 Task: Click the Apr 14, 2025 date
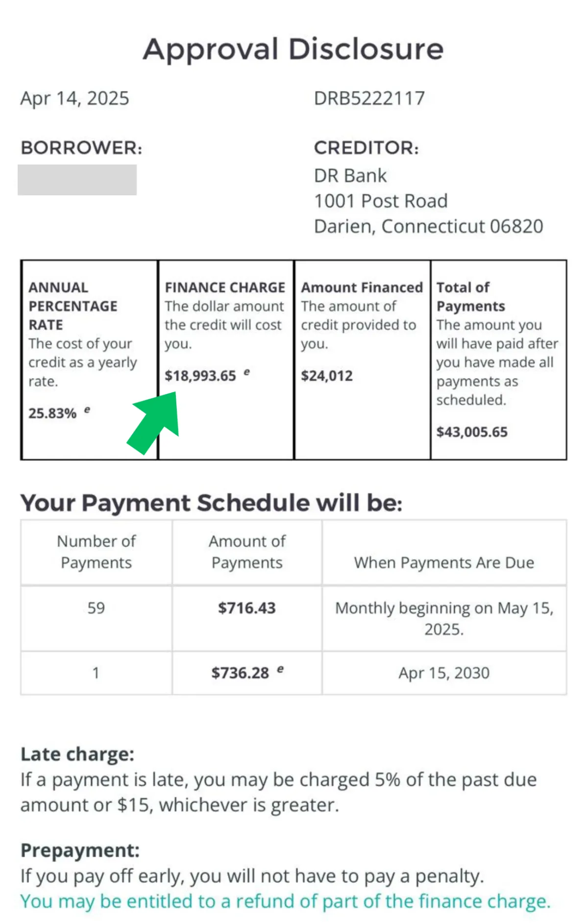(74, 98)
